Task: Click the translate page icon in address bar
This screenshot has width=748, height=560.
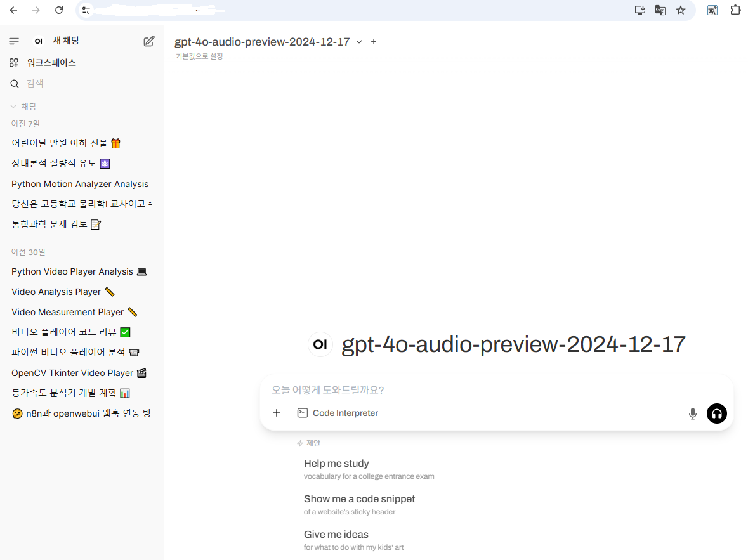Action: pos(660,10)
